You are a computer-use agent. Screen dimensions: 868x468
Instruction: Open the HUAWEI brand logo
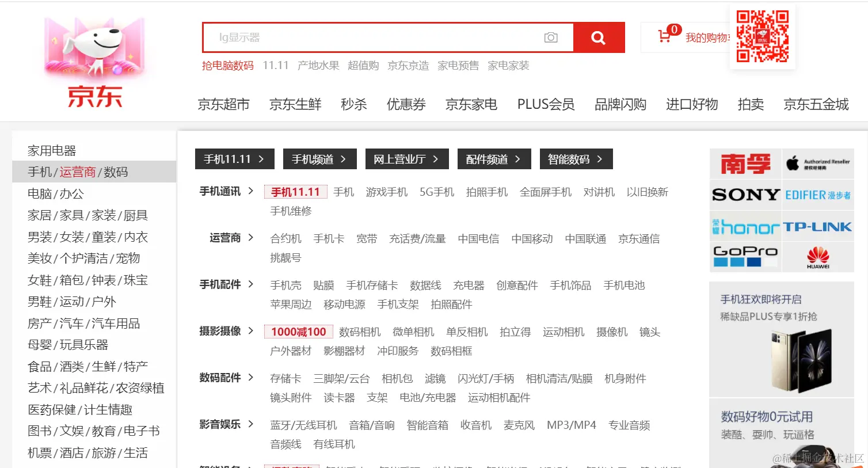click(x=818, y=257)
